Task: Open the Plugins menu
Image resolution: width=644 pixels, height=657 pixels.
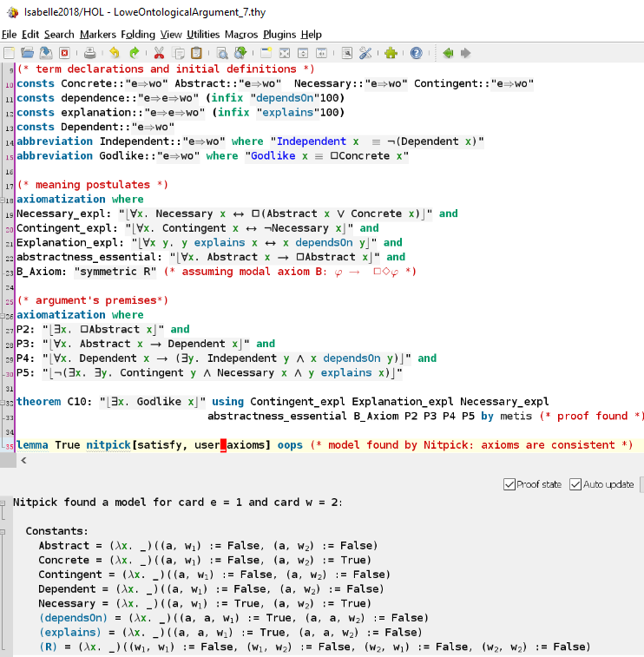Action: pos(279,35)
